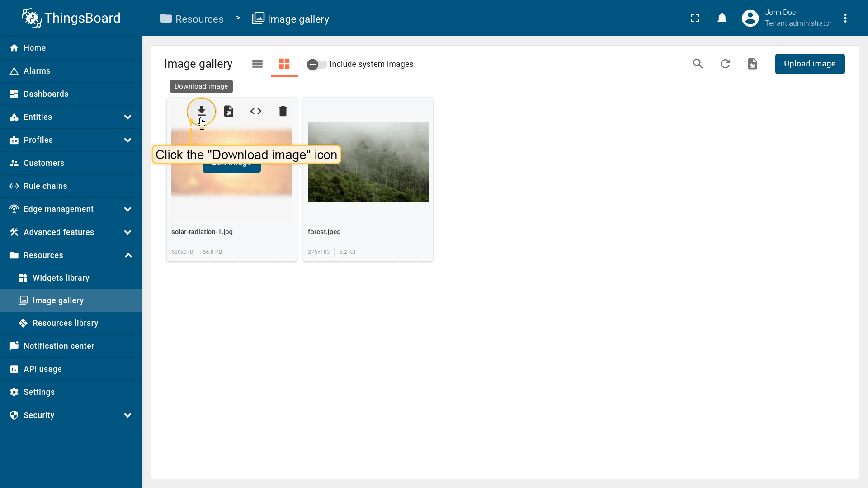The height and width of the screenshot is (488, 868).
Task: Click the Download image icon
Action: point(201,111)
